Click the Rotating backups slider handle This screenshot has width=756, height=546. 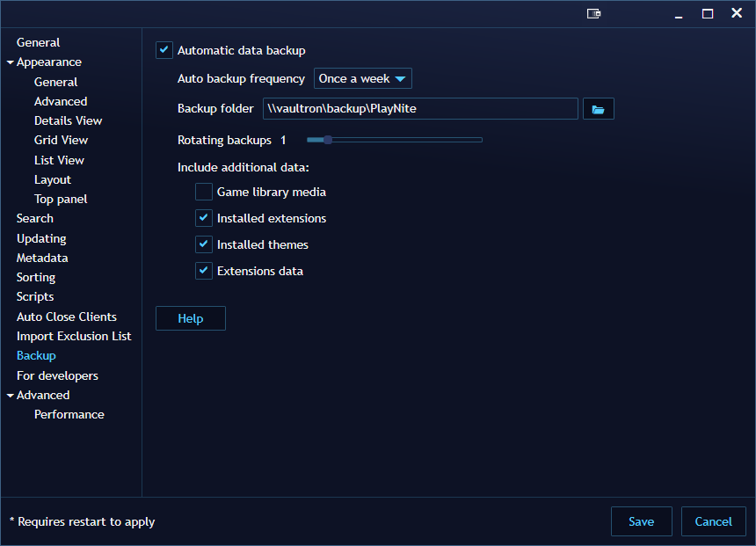[x=328, y=139]
